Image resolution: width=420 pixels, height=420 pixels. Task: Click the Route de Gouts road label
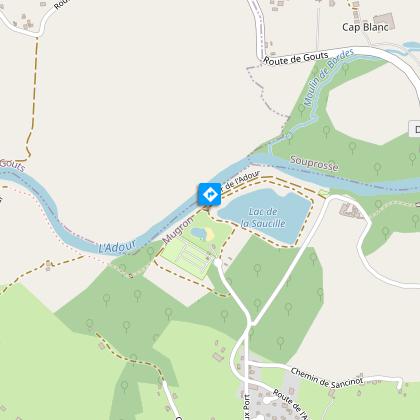click(296, 58)
